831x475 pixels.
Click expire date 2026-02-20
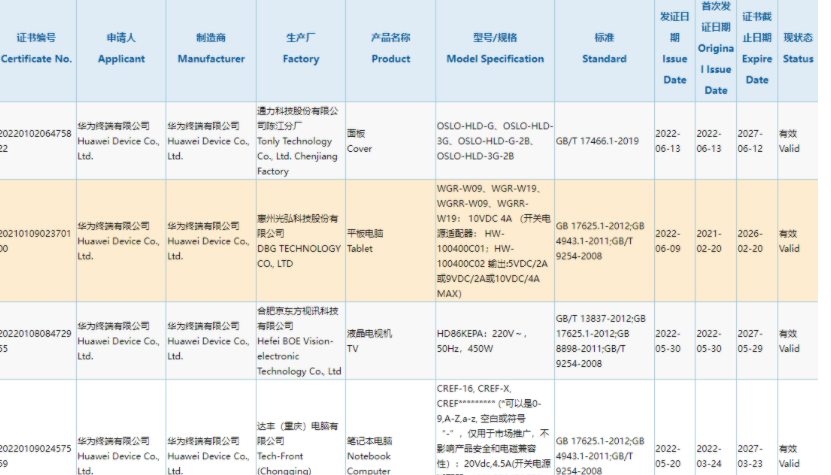757,241
